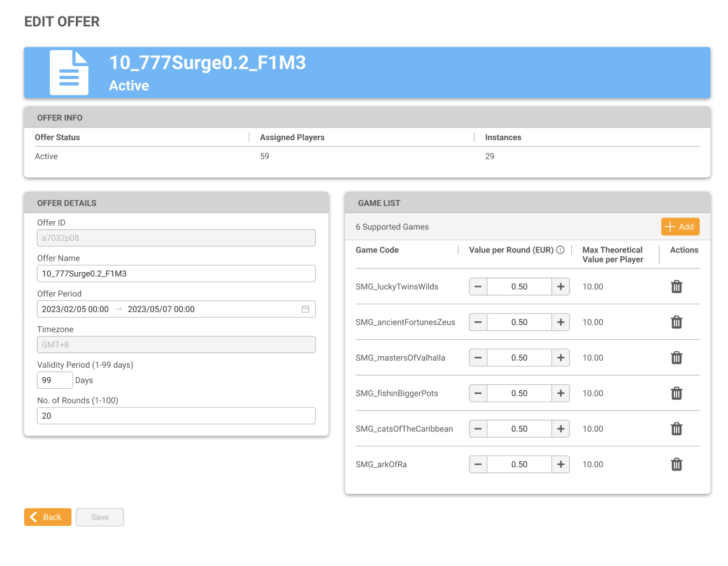Image resolution: width=728 pixels, height=566 pixels.
Task: Add a new supported game
Action: pos(680,227)
